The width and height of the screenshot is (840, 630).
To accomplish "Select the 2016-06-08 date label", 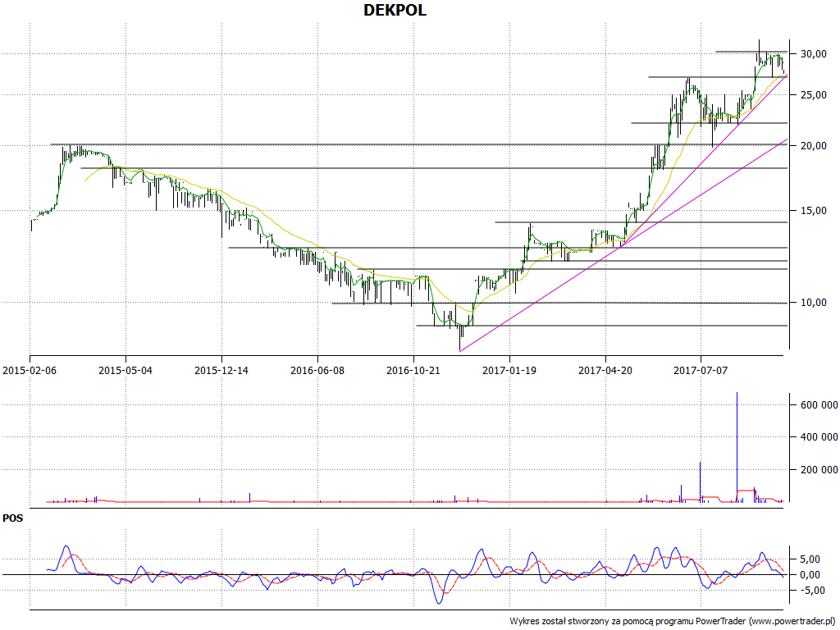I will tap(317, 370).
